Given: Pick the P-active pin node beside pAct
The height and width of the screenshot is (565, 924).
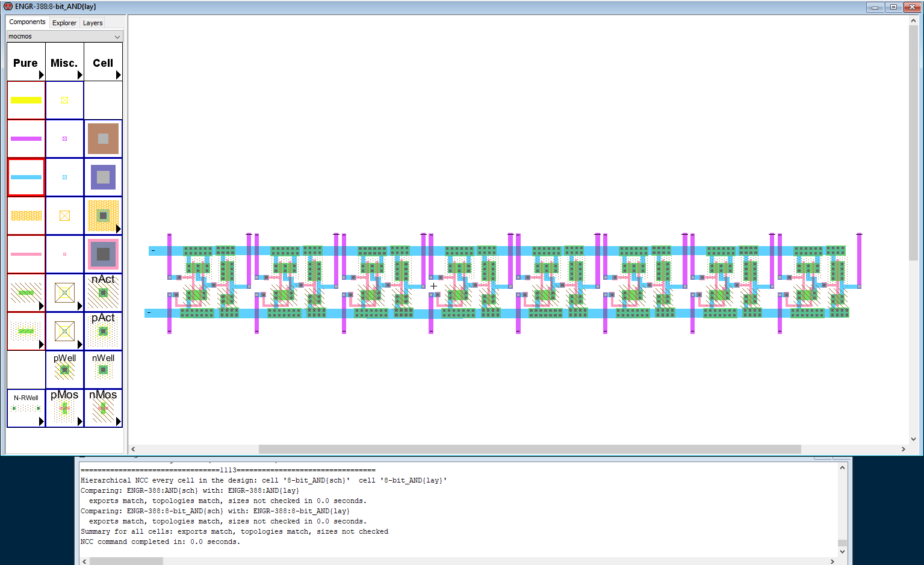Looking at the screenshot, I should [x=64, y=331].
